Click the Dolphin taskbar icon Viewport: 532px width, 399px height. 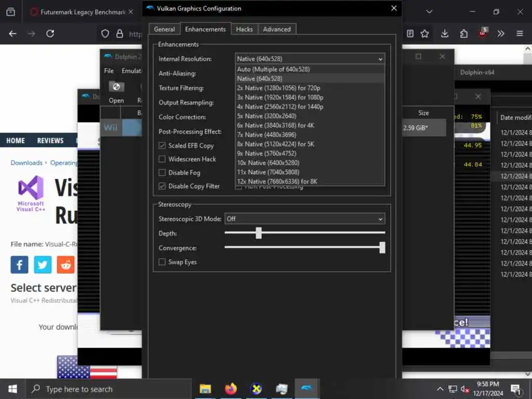click(307, 389)
